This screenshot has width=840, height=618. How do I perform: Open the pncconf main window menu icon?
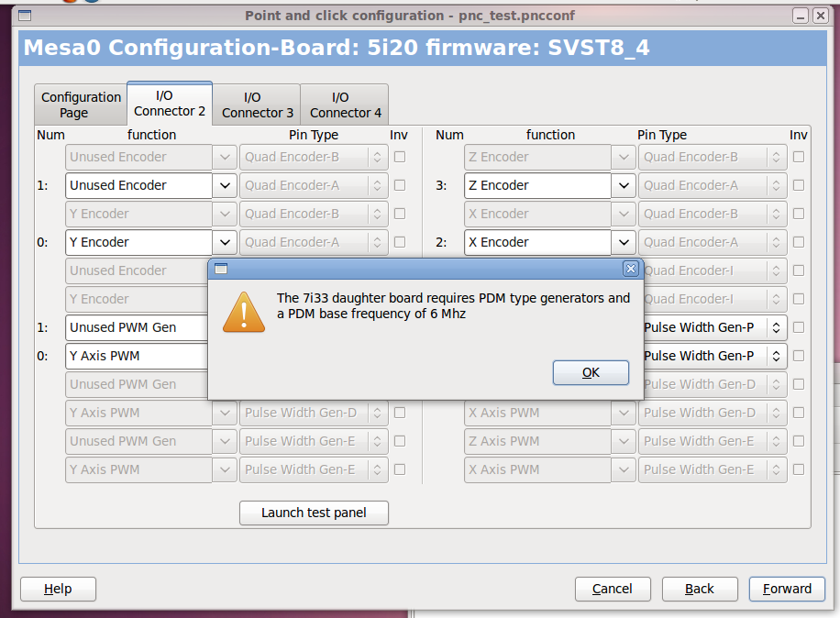point(25,16)
